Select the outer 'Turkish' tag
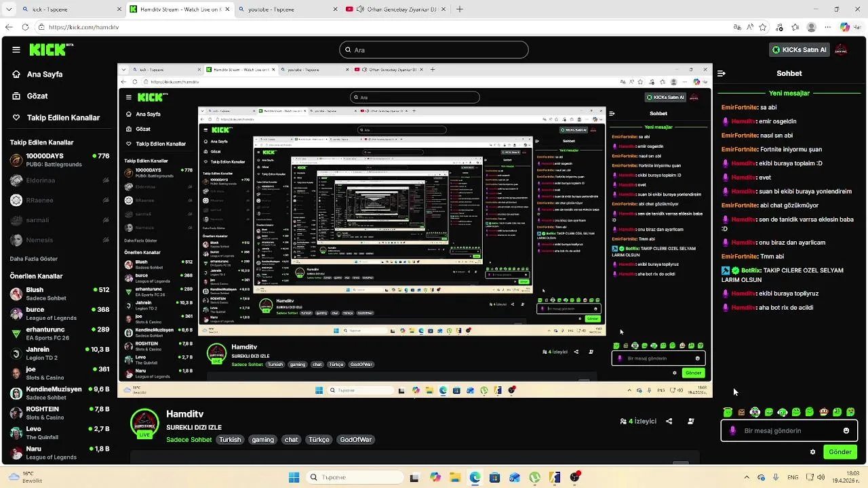 (230, 440)
